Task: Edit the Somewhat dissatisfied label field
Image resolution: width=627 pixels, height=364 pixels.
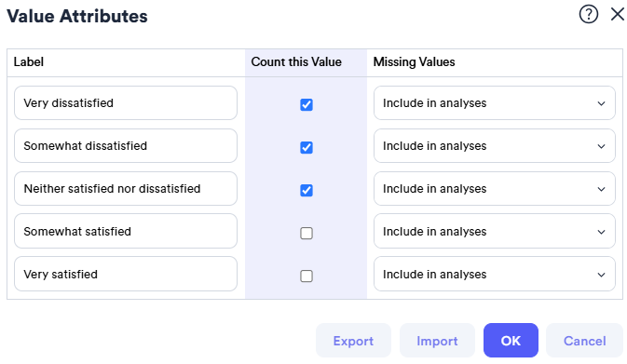Action: point(126,146)
